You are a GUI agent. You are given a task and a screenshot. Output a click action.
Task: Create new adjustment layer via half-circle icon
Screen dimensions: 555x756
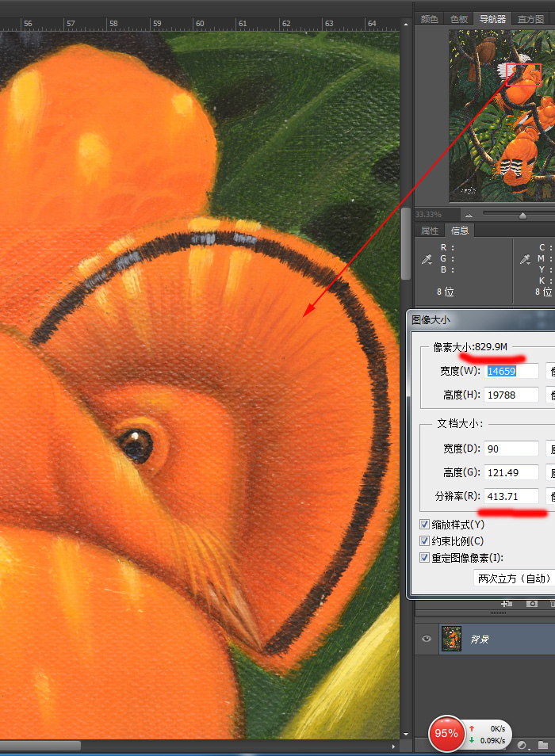tap(522, 745)
